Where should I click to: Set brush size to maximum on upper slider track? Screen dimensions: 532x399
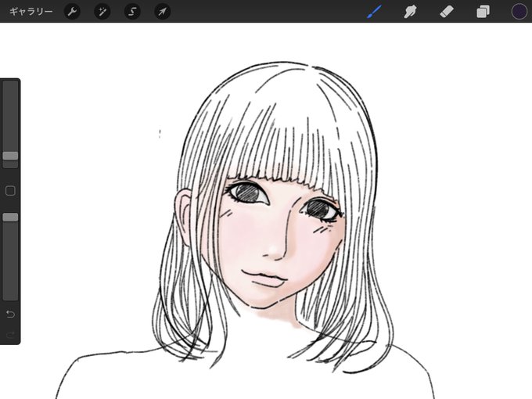(10, 84)
